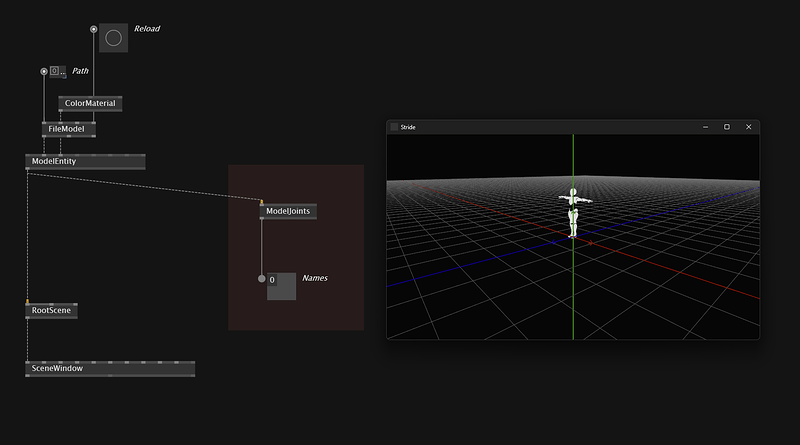Click the Path label
The width and height of the screenshot is (800, 445).
80,71
